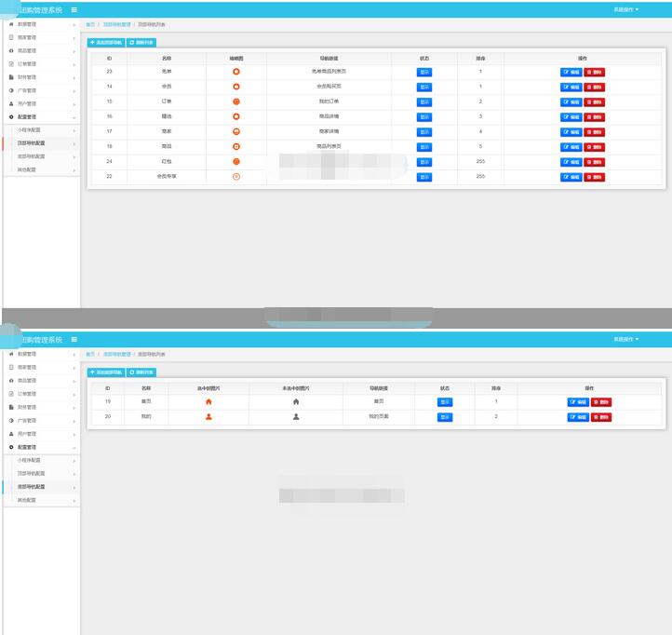Screen dimensions: 672x635
Task: Click the hamburger menu icon in upper header
Action: click(x=74, y=9)
